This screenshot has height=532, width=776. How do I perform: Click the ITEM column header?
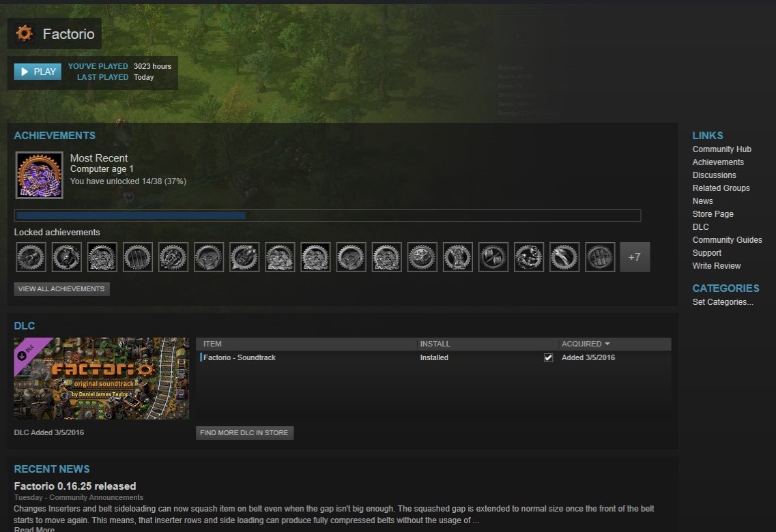[212, 344]
